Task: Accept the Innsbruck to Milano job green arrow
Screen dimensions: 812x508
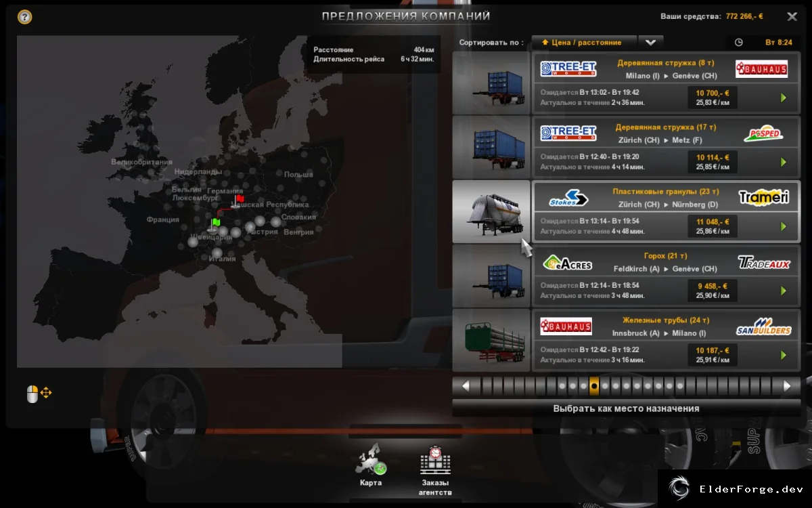Action: [784, 355]
